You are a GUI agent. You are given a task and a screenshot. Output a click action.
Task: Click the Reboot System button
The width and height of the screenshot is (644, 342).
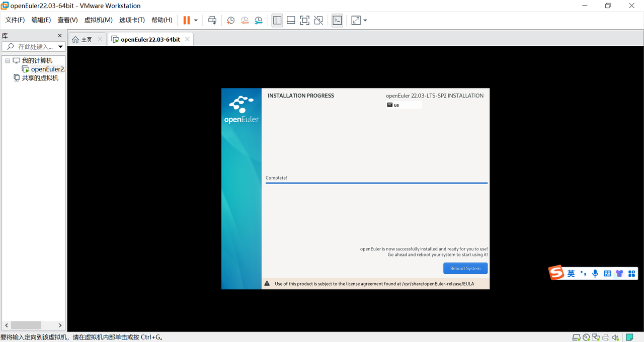[465, 269]
